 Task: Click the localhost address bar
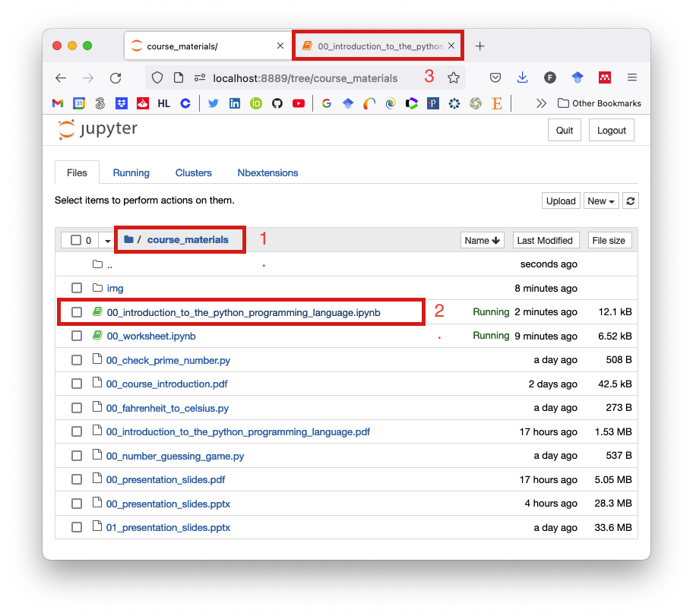coord(305,78)
